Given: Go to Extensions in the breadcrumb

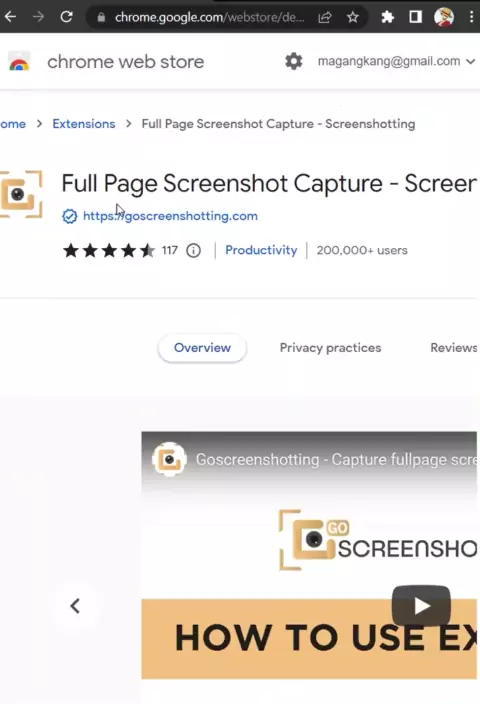Looking at the screenshot, I should click(x=84, y=123).
